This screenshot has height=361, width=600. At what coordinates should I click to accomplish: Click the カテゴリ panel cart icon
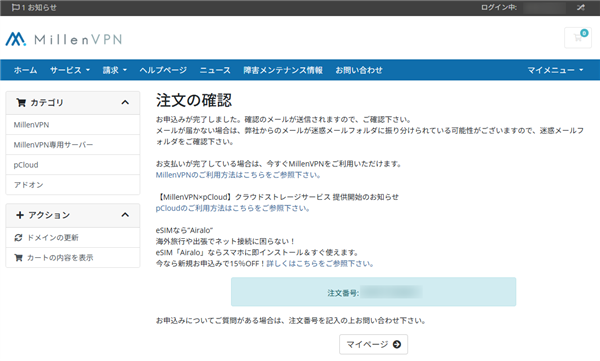point(21,103)
